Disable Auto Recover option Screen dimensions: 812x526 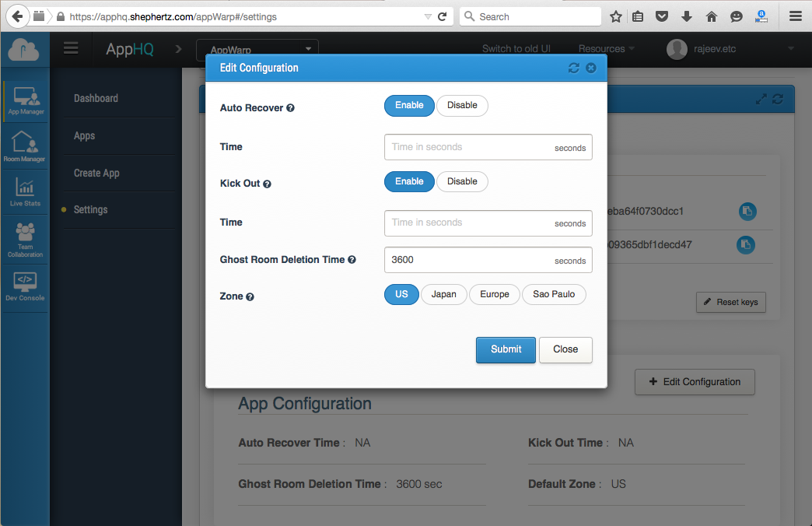click(462, 106)
